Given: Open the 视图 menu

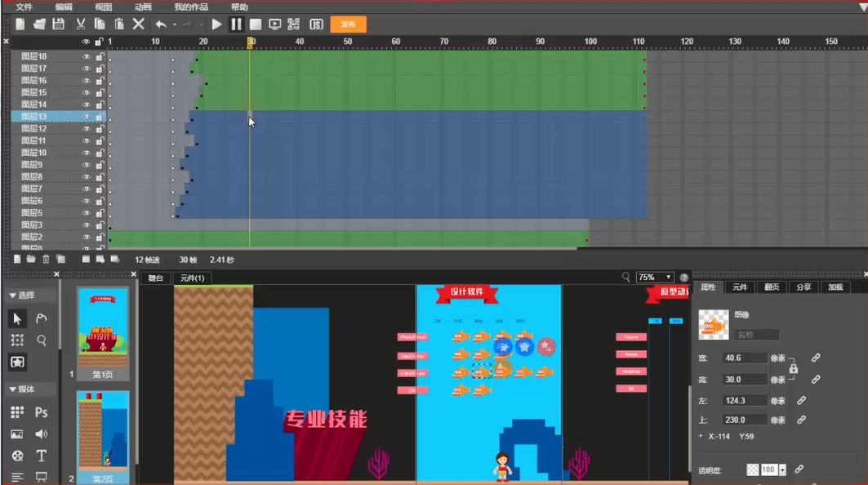Looking at the screenshot, I should (104, 7).
